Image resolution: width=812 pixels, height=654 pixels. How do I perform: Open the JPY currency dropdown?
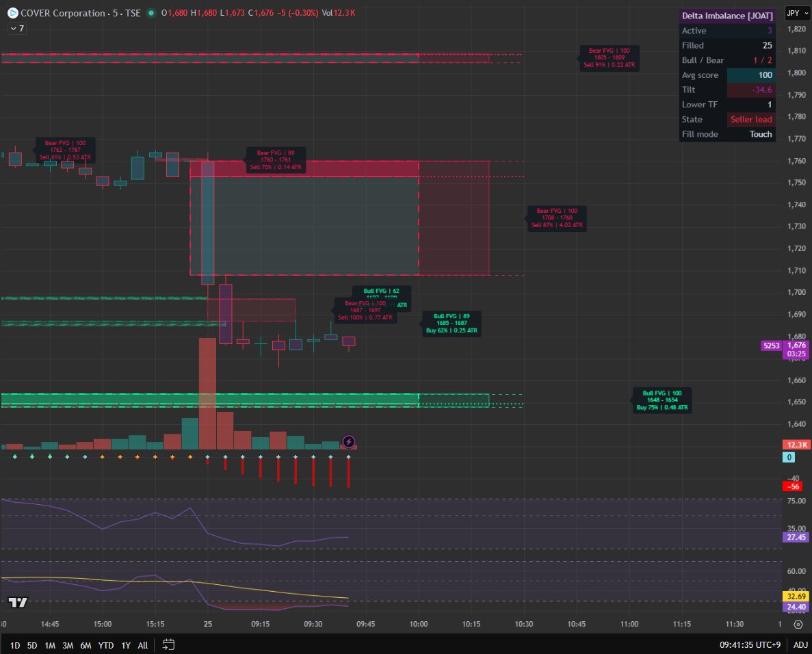coord(798,13)
